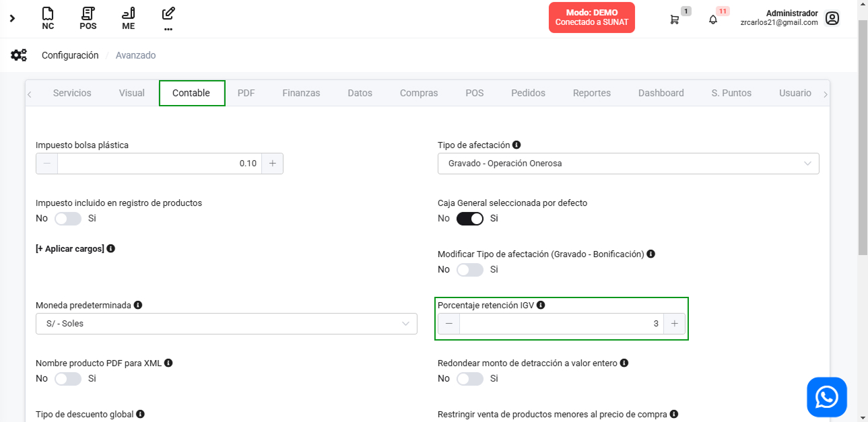Open the WhatsApp chat button
This screenshot has height=422, width=868.
point(826,397)
